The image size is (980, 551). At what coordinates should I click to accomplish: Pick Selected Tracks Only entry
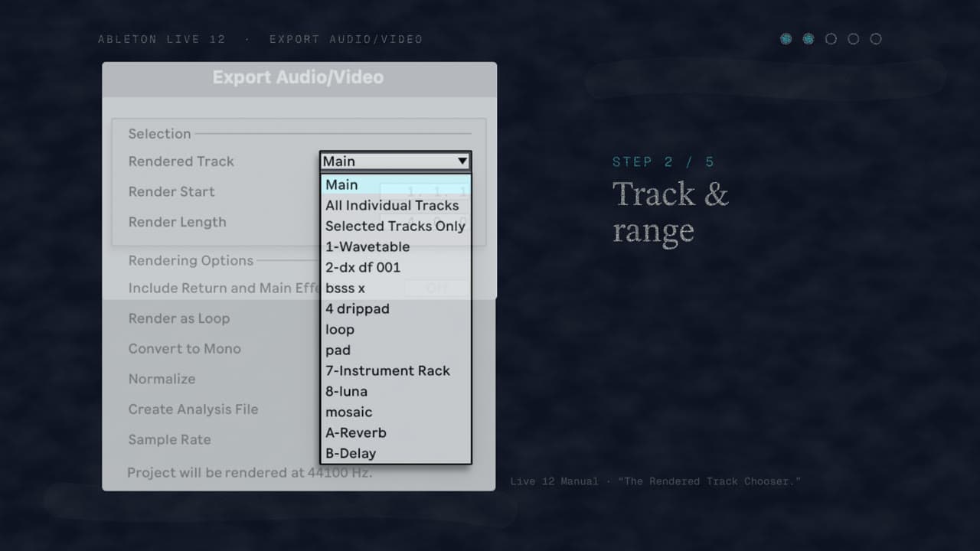tap(395, 226)
